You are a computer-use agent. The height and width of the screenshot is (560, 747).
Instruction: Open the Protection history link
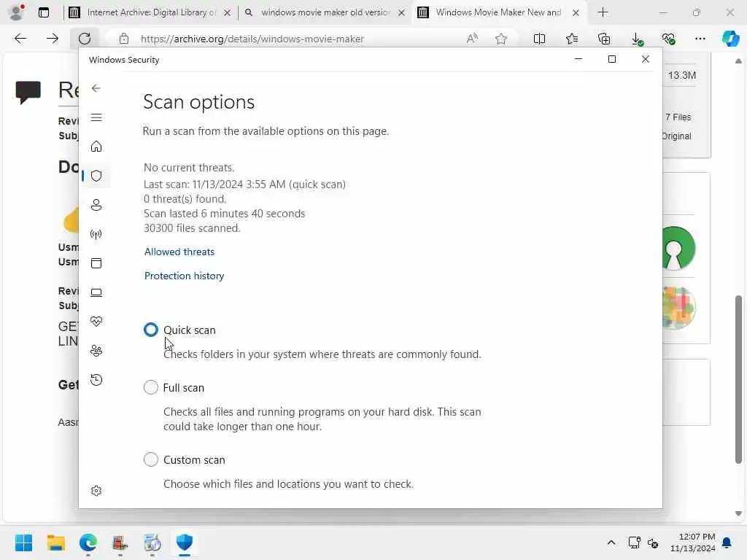(184, 276)
